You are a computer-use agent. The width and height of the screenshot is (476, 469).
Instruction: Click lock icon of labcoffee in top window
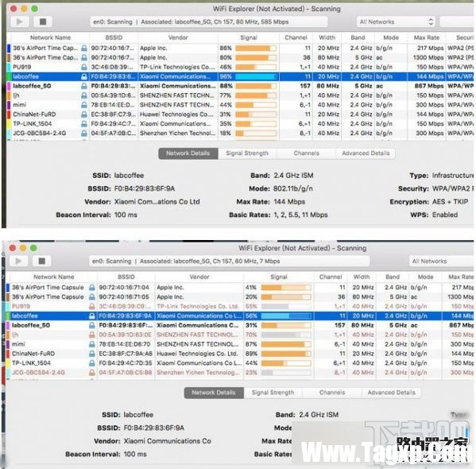(x=84, y=76)
